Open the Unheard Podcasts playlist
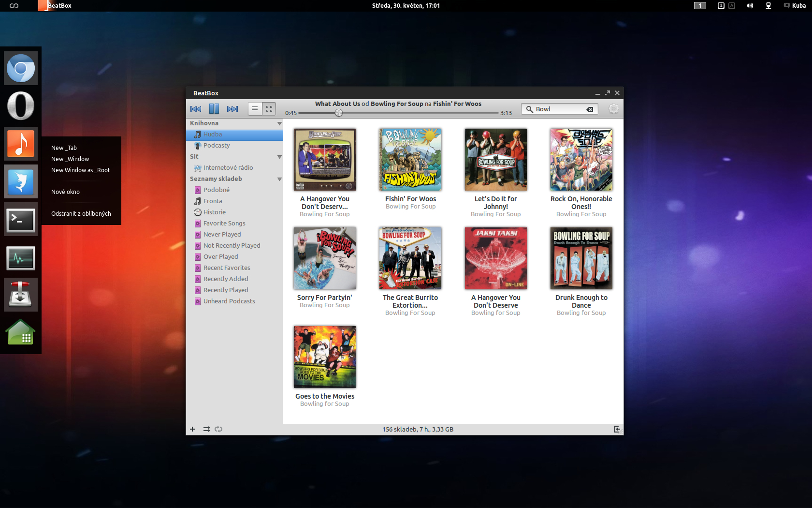 tap(234, 301)
